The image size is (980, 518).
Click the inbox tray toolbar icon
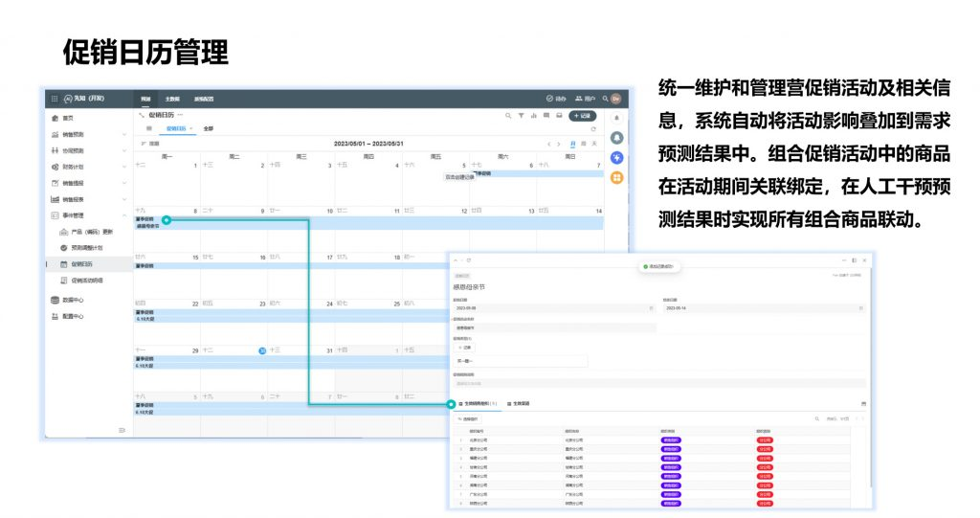(x=559, y=116)
